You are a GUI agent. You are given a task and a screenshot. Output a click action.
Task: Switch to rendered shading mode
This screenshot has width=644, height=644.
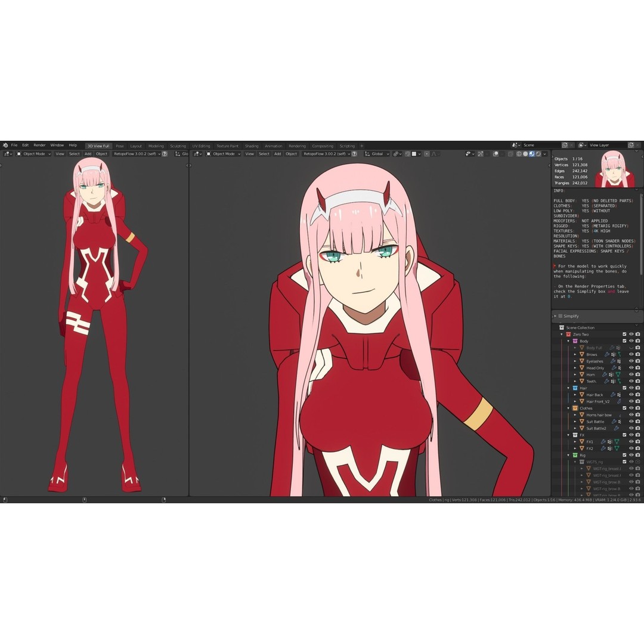(x=538, y=154)
